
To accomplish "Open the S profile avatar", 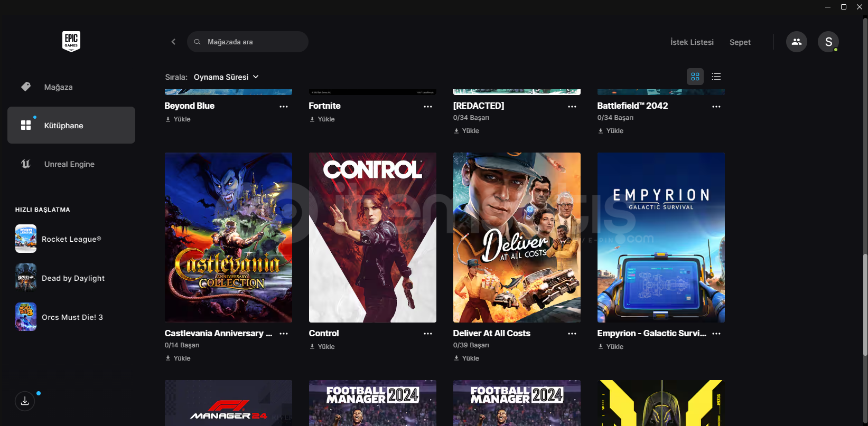I will point(828,42).
